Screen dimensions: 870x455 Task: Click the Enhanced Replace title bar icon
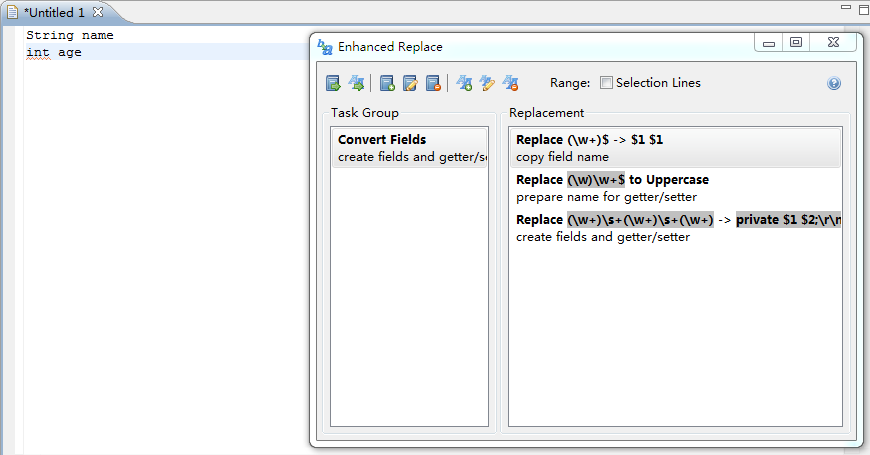click(325, 47)
